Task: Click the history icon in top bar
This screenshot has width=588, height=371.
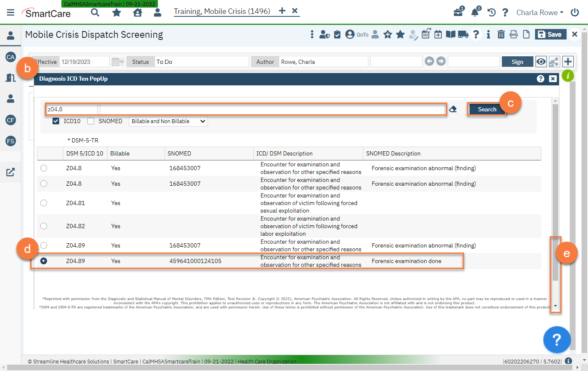Action: coord(491,12)
